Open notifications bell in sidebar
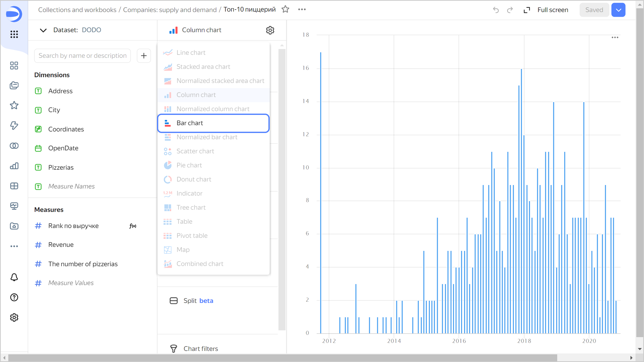Image resolution: width=644 pixels, height=362 pixels. [14, 277]
